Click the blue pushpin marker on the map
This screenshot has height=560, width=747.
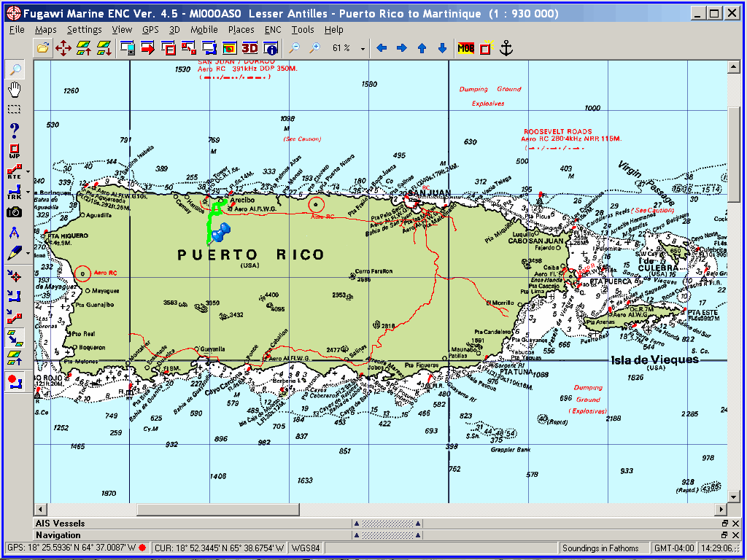pos(220,233)
